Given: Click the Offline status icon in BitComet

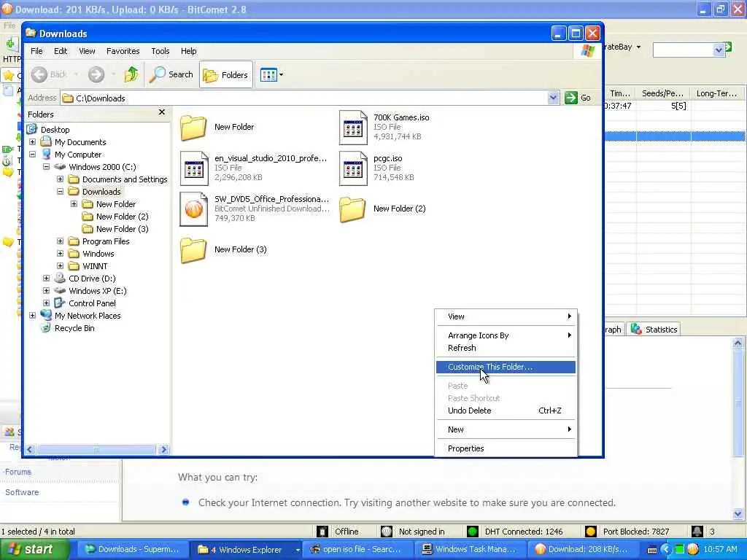Looking at the screenshot, I should (322, 532).
